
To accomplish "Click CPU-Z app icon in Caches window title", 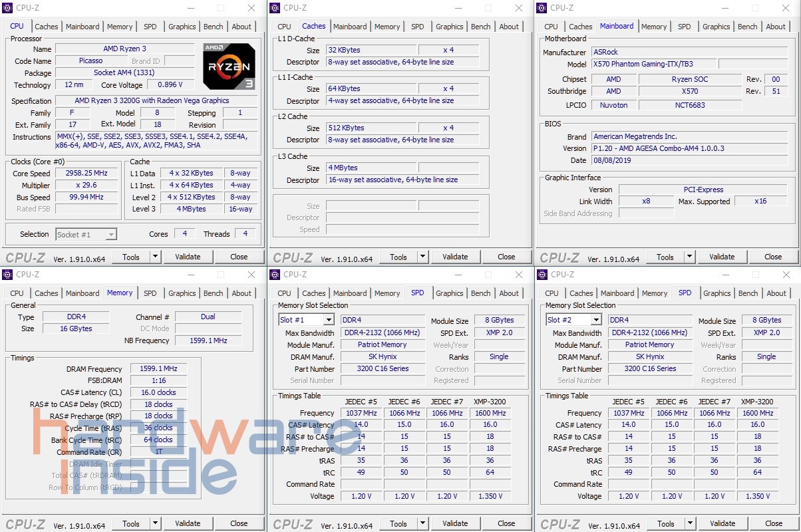I will pos(275,8).
